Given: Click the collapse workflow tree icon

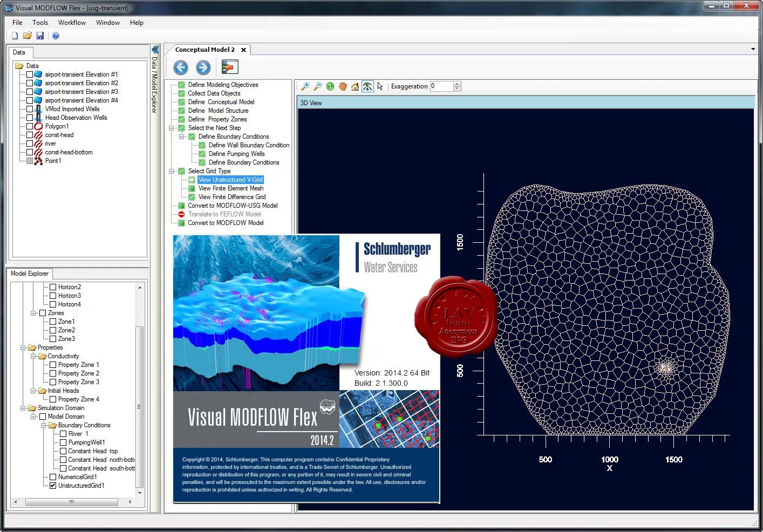Looking at the screenshot, I should click(230, 67).
